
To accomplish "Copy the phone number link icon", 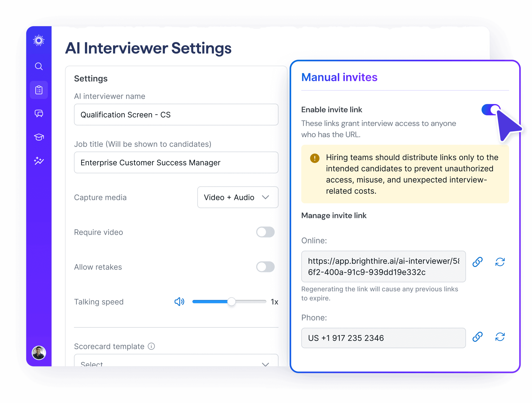I will tap(477, 337).
